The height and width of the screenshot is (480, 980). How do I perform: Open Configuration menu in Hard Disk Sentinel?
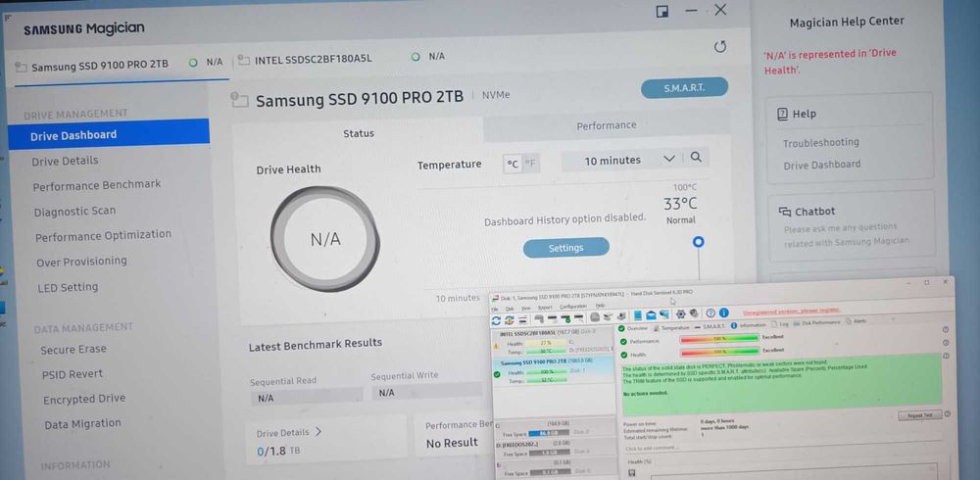click(x=573, y=307)
